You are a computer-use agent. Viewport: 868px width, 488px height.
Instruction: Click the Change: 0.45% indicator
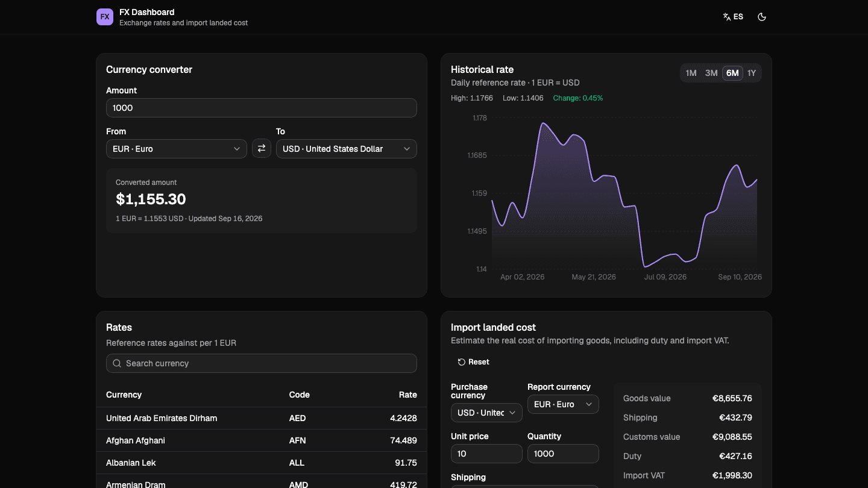coord(578,98)
